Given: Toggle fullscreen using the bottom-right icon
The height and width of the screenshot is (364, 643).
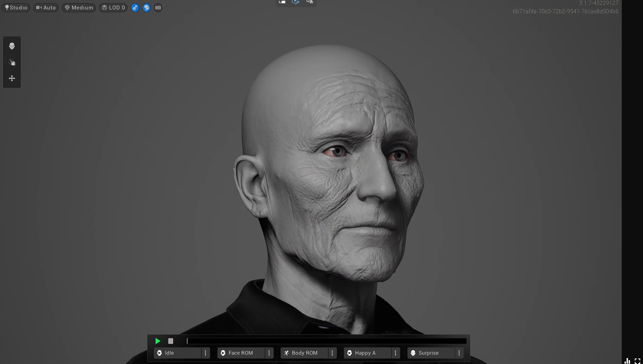Looking at the screenshot, I should [637, 361].
